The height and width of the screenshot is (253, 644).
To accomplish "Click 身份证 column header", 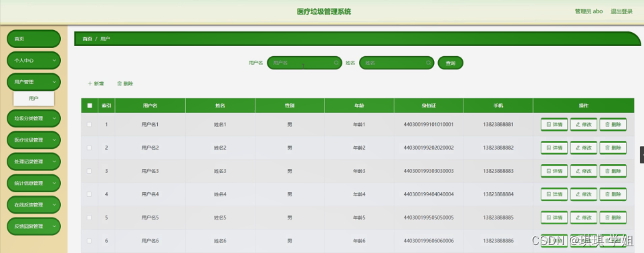I will point(429,105).
